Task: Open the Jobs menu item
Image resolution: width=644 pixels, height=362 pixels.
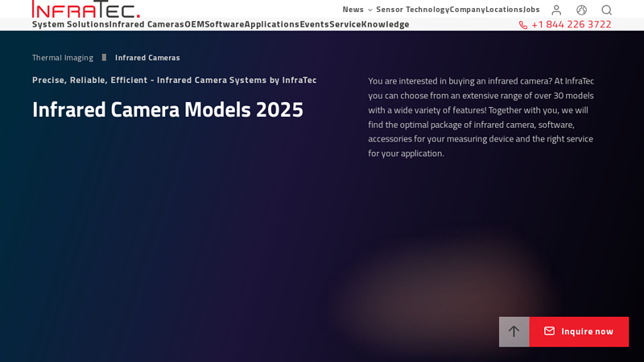Action: point(531,10)
